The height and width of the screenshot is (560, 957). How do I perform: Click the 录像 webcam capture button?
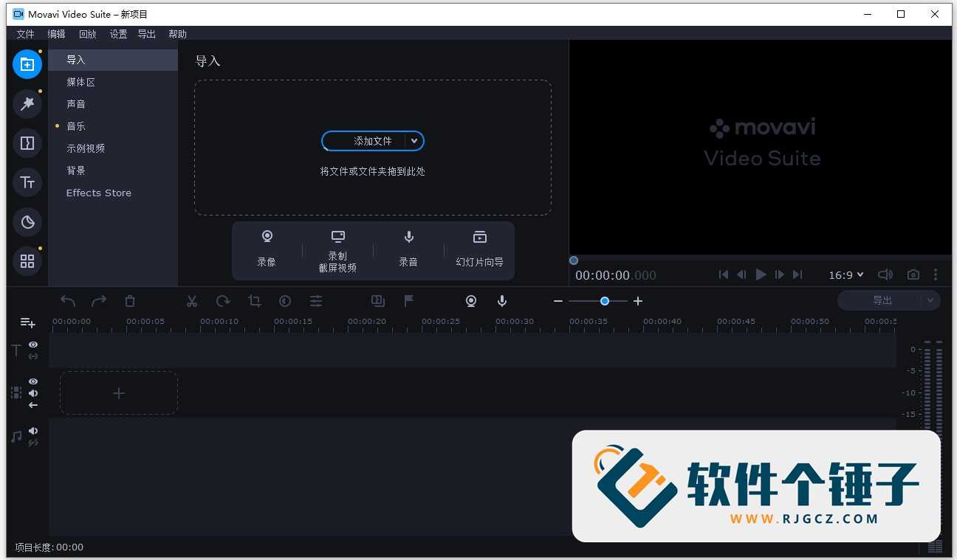[267, 249]
